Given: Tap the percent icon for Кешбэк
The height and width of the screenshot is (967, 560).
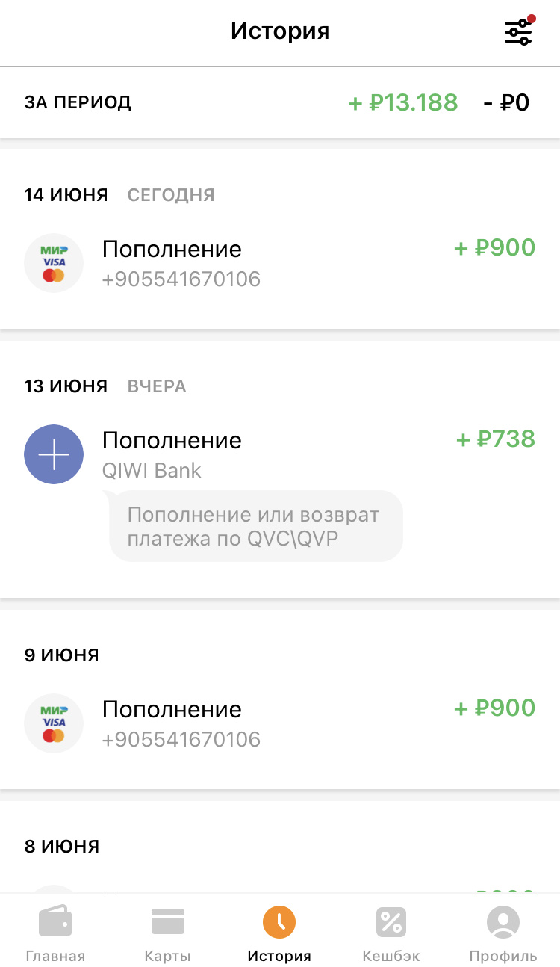Looking at the screenshot, I should (x=391, y=922).
